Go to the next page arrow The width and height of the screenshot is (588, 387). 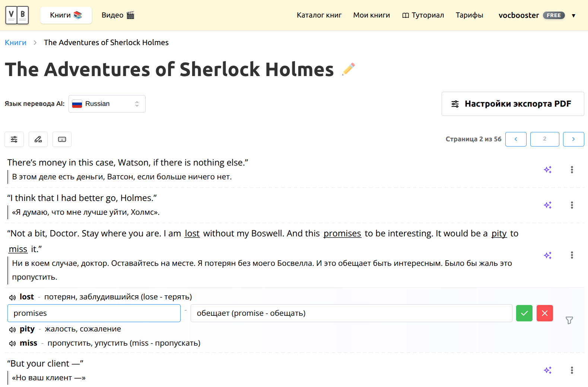[x=573, y=139]
